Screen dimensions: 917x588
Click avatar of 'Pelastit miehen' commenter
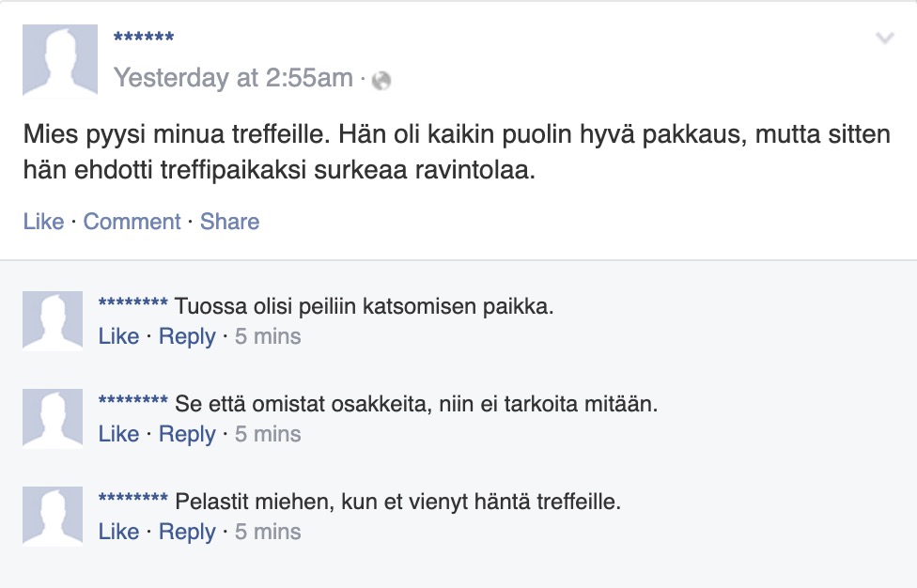point(53,517)
